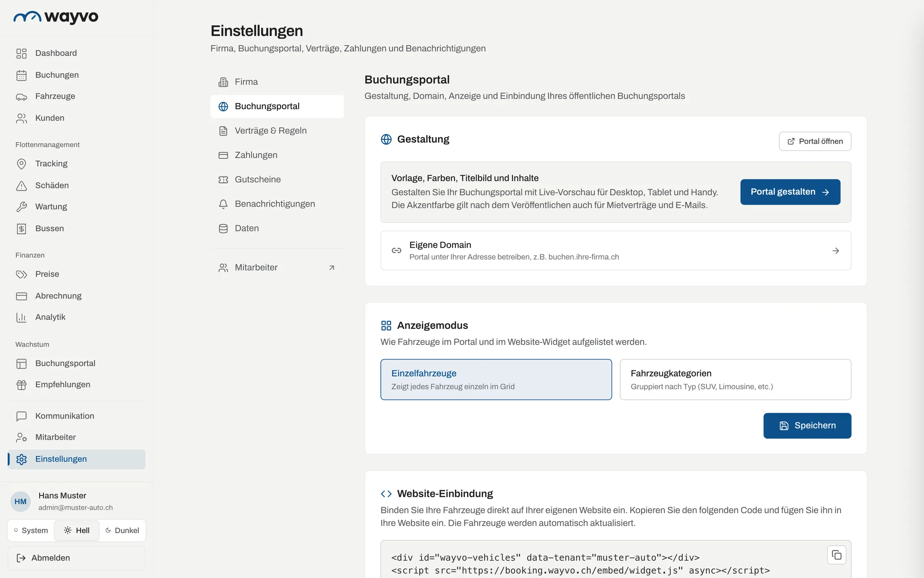924x578 pixels.
Task: Click the HM user avatar
Action: tap(20, 502)
